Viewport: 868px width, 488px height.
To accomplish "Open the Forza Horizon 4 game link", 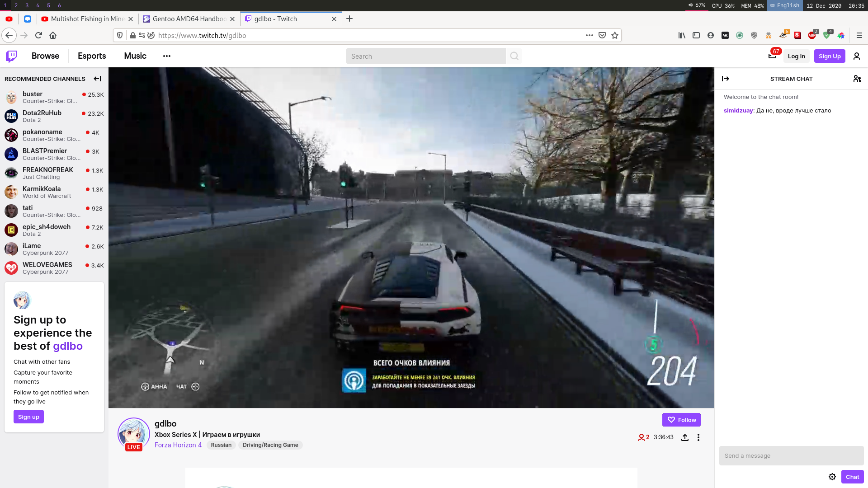I will 178,445.
